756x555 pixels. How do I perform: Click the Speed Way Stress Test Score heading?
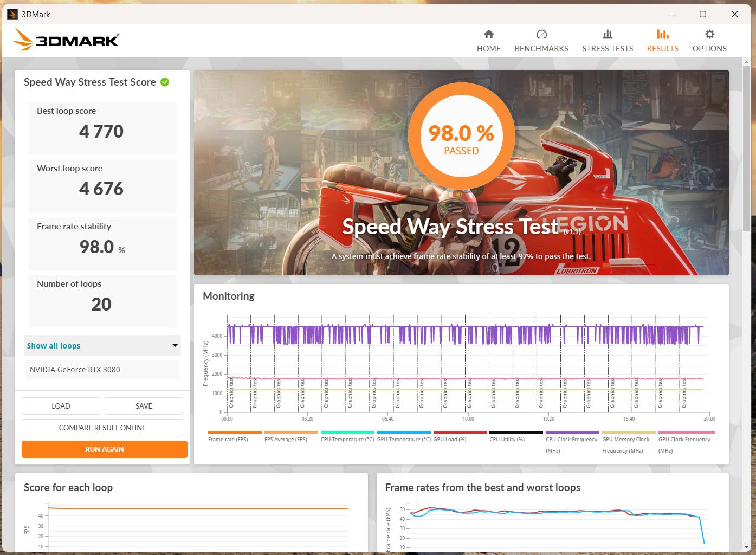pos(90,82)
